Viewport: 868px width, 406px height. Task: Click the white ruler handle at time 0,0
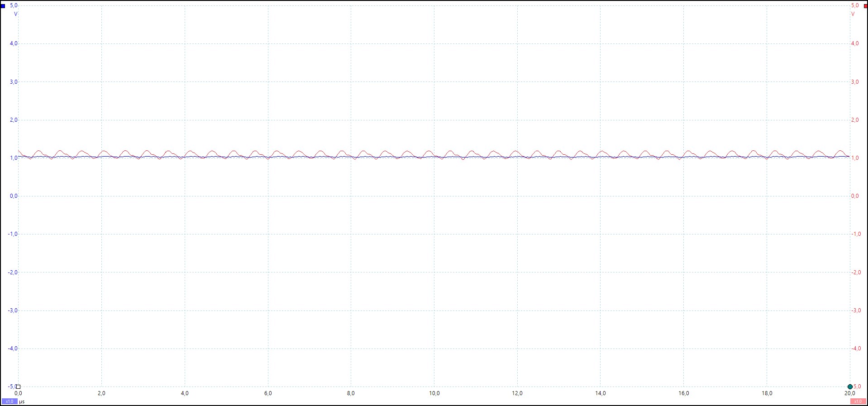(18, 387)
